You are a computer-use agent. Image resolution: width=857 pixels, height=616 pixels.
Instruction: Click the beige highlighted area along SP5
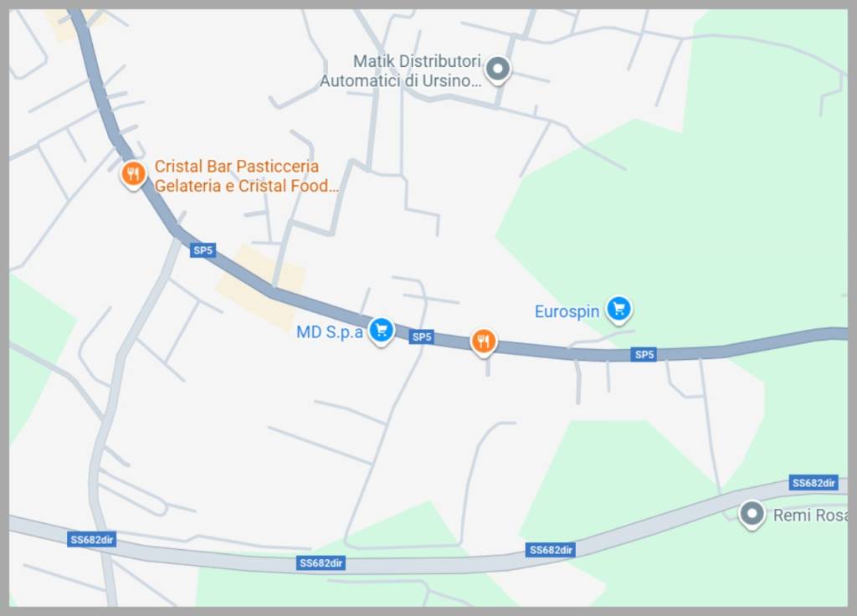[x=261, y=287]
